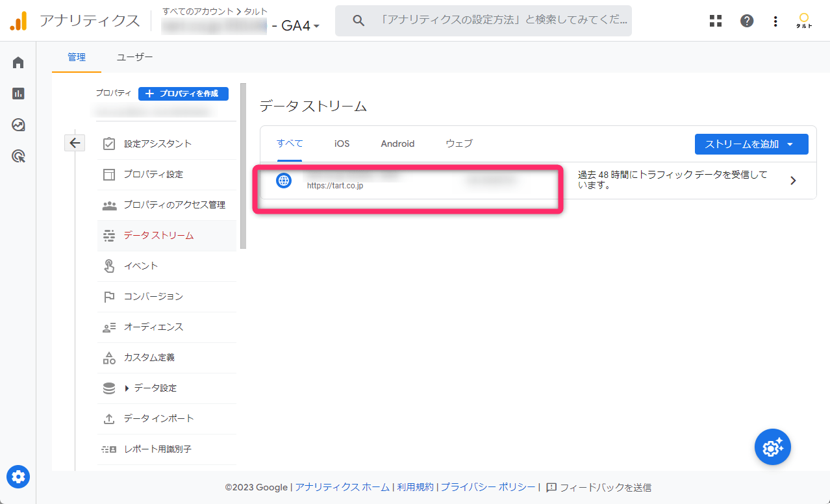Open the help question mark icon
The width and height of the screenshot is (830, 504).
pyautogui.click(x=746, y=21)
